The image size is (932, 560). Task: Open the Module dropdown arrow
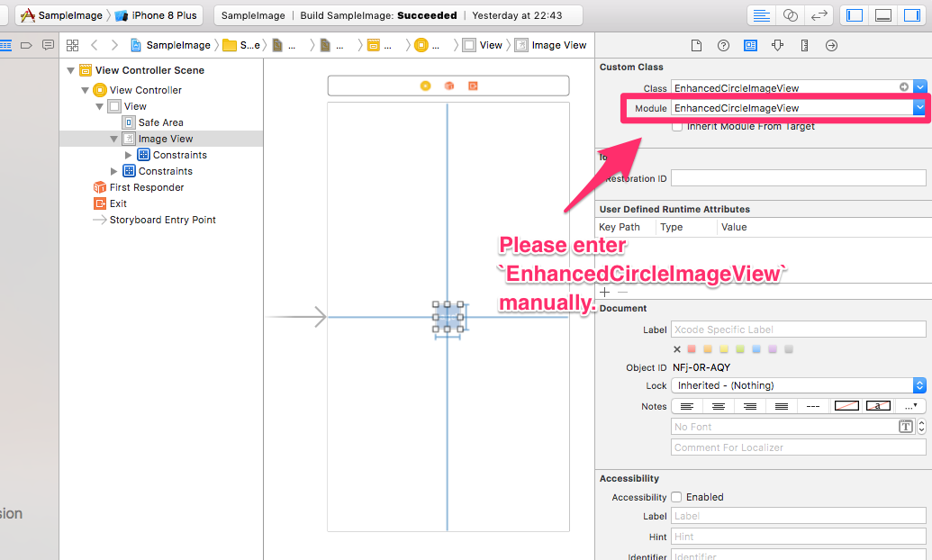(920, 108)
